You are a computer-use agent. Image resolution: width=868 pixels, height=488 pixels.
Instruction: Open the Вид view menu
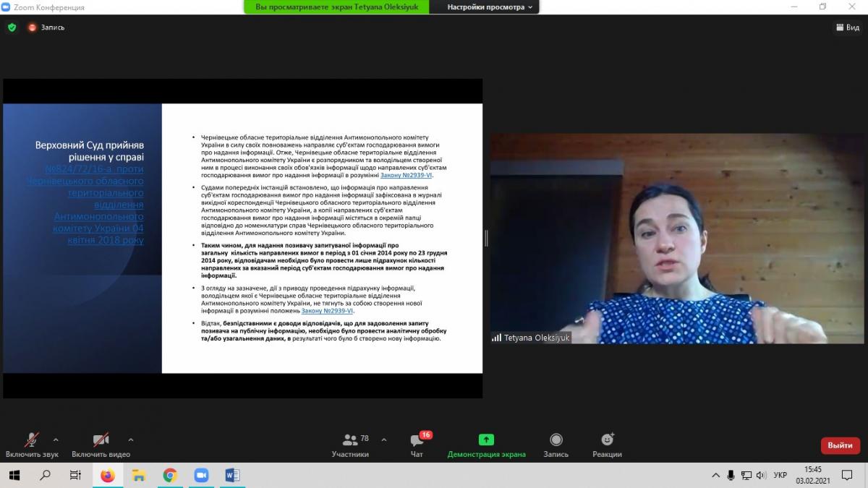click(x=848, y=27)
